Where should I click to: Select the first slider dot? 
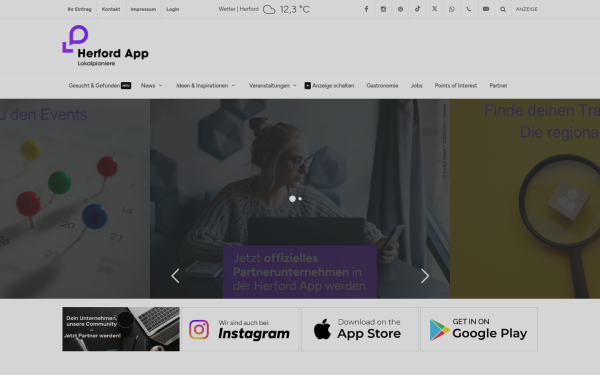(292, 199)
